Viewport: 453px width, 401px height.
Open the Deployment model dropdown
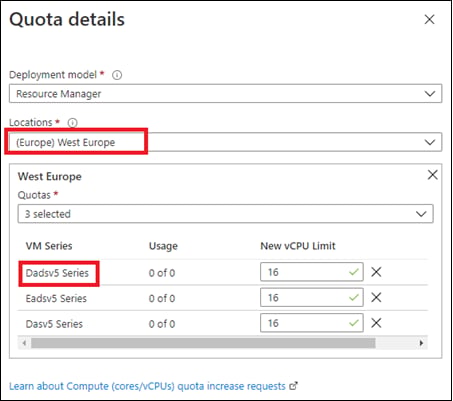tap(226, 94)
